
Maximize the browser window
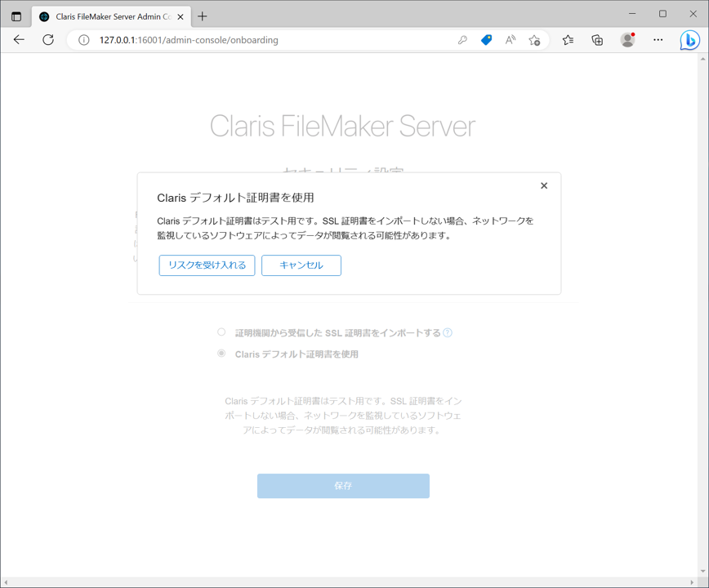(x=662, y=14)
